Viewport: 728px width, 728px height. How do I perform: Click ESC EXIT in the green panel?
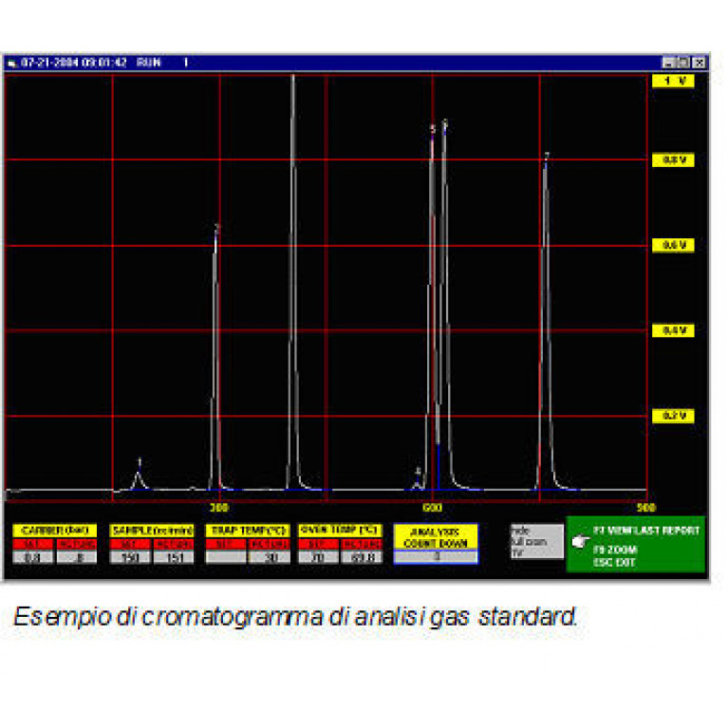click(x=614, y=562)
